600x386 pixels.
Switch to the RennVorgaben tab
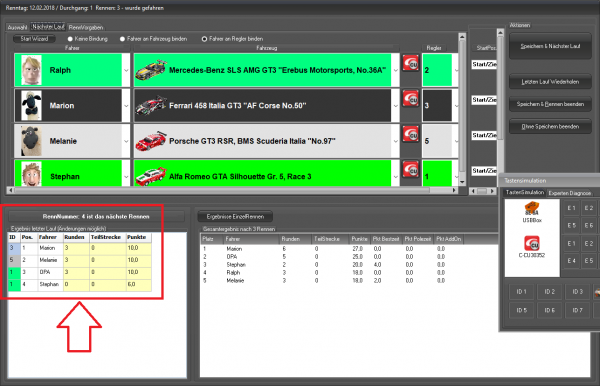(x=86, y=28)
